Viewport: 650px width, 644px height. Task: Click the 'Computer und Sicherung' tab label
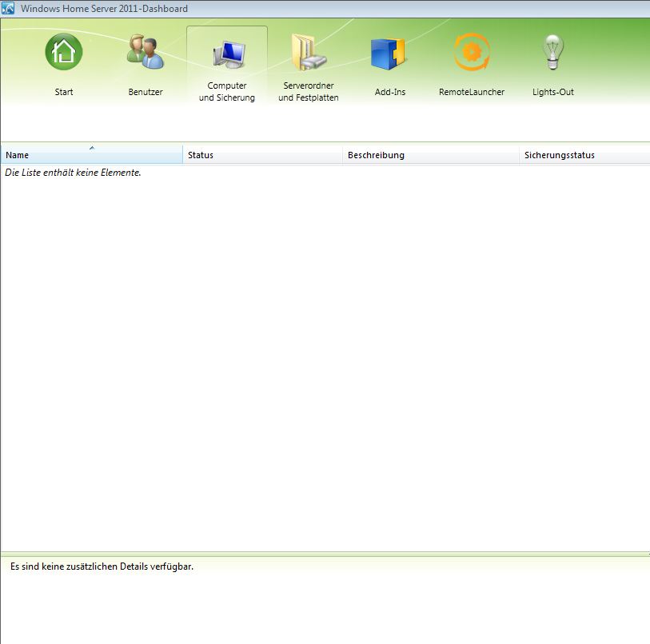tap(227, 92)
